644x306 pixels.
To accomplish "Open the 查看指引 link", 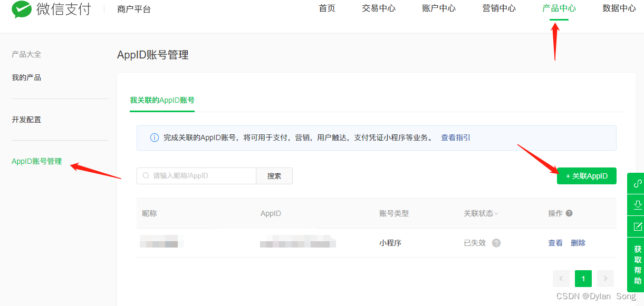I will (456, 138).
